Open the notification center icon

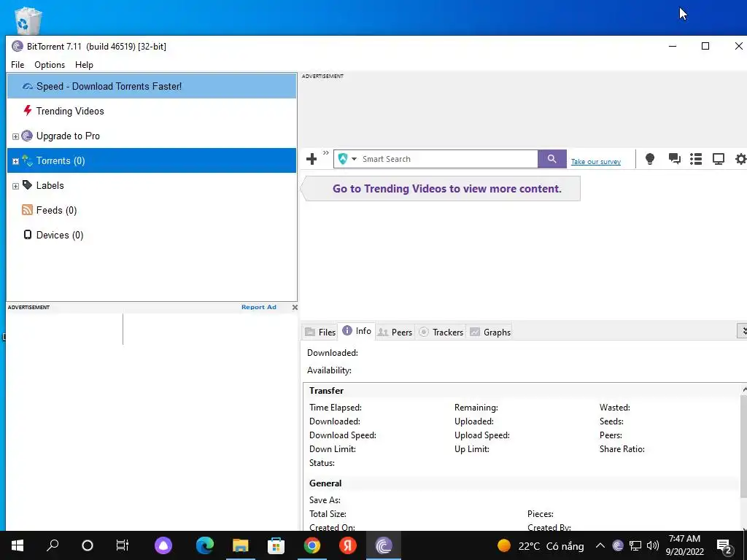[724, 545]
